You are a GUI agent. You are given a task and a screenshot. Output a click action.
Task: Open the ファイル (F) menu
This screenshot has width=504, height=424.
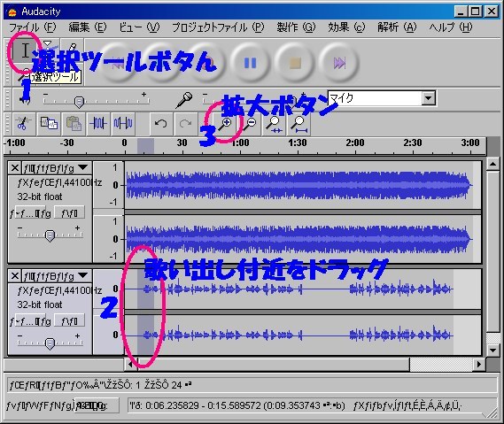[33, 27]
